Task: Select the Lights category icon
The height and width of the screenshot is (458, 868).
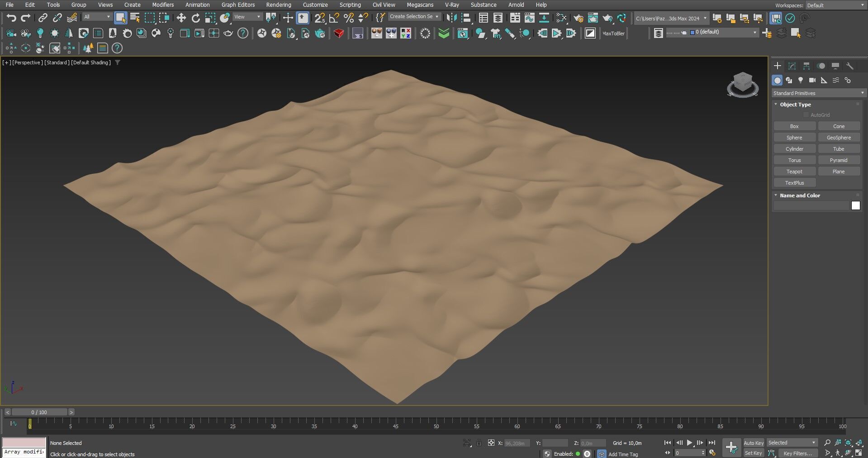Action: [801, 80]
